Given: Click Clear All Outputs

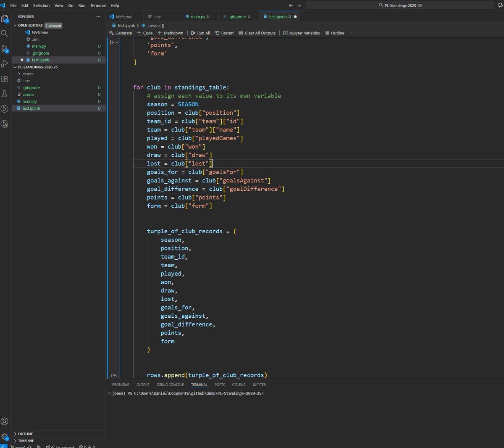Looking at the screenshot, I should click(257, 33).
